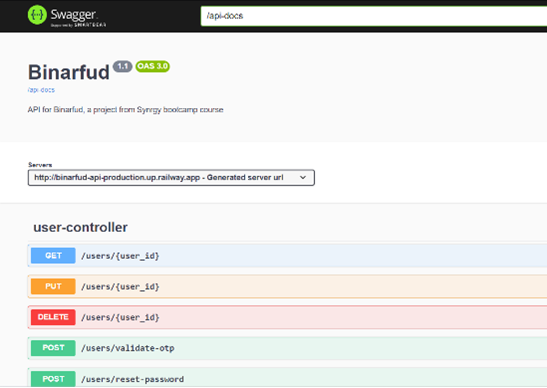547x388 pixels.
Task: Expand GET /users/{user_id} endpoint
Action: (287, 256)
